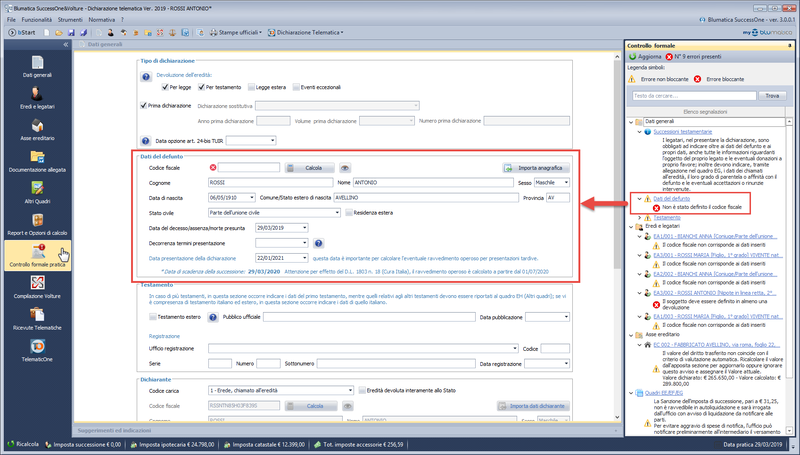Screen dimensions: 800x455
Task: Click the person silhouette toolbar icon
Action: click(110, 32)
